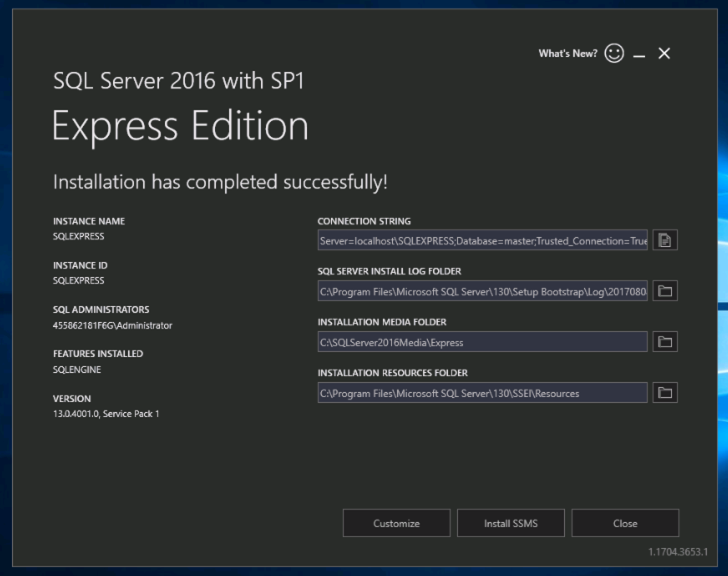Open the SQL Server install log folder icon

click(664, 291)
